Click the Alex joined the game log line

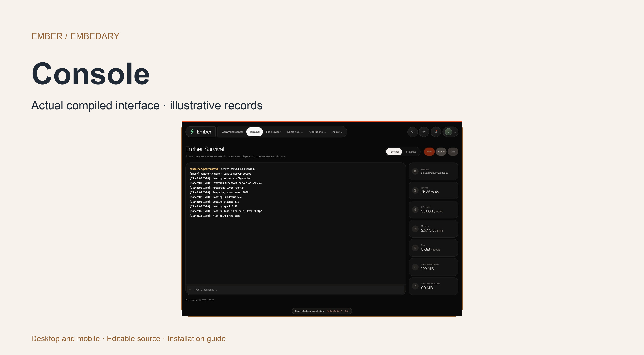click(x=215, y=216)
